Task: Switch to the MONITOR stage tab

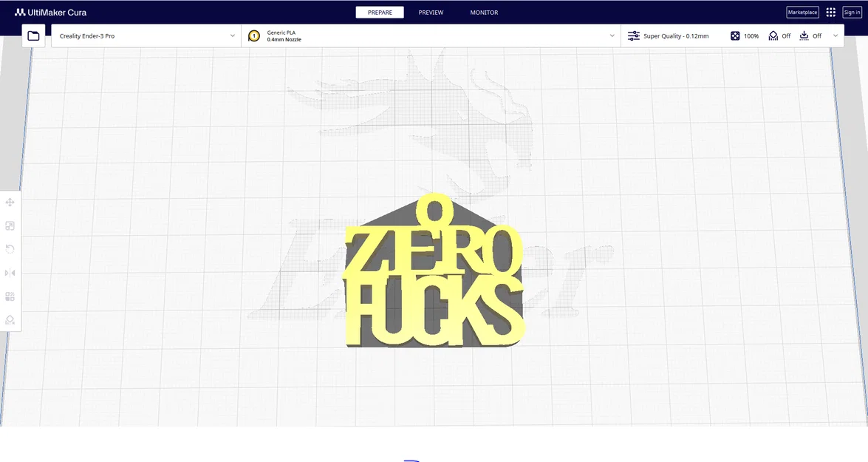Action: 484,12
